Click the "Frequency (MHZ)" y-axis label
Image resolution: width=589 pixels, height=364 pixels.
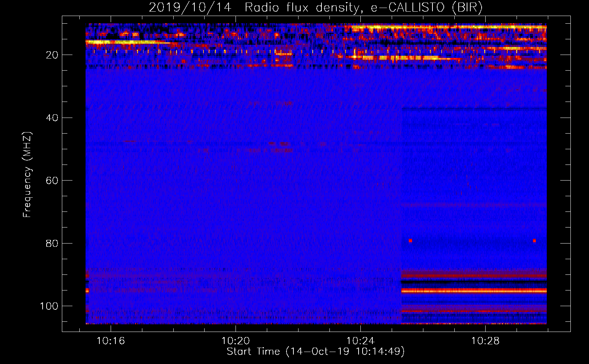tap(27, 174)
